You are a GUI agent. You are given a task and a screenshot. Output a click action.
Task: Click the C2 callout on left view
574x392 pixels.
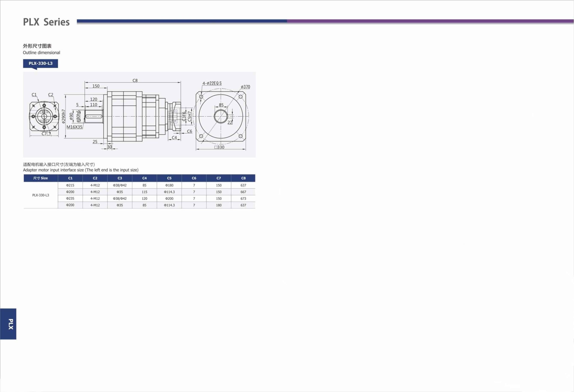[51, 95]
